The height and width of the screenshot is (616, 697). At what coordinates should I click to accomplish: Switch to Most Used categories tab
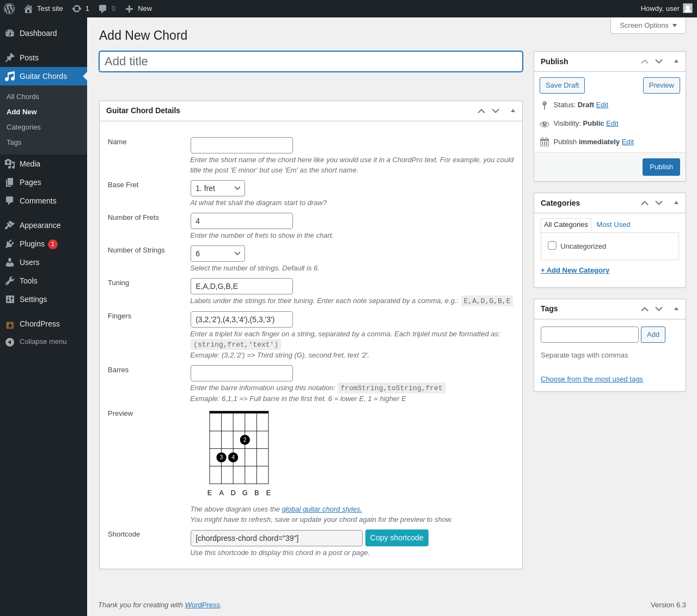[613, 225]
